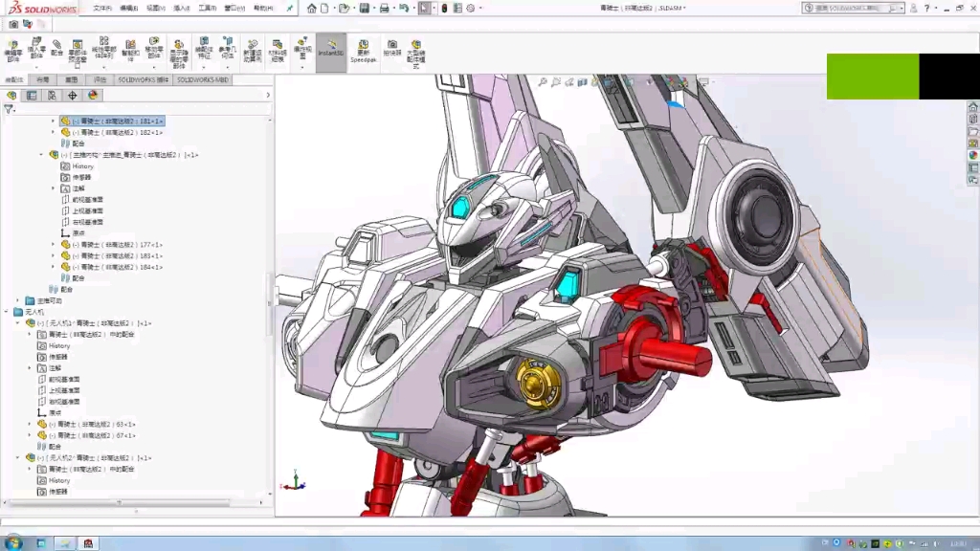Viewport: 980px width, 551px height.
Task: Click the help question mark icon
Action: point(926,8)
